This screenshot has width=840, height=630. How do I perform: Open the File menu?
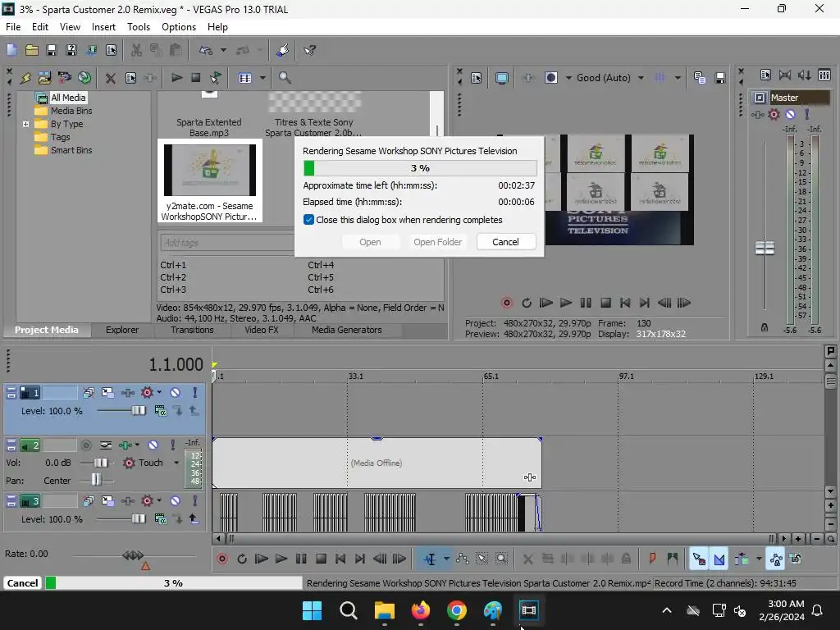pyautogui.click(x=13, y=27)
